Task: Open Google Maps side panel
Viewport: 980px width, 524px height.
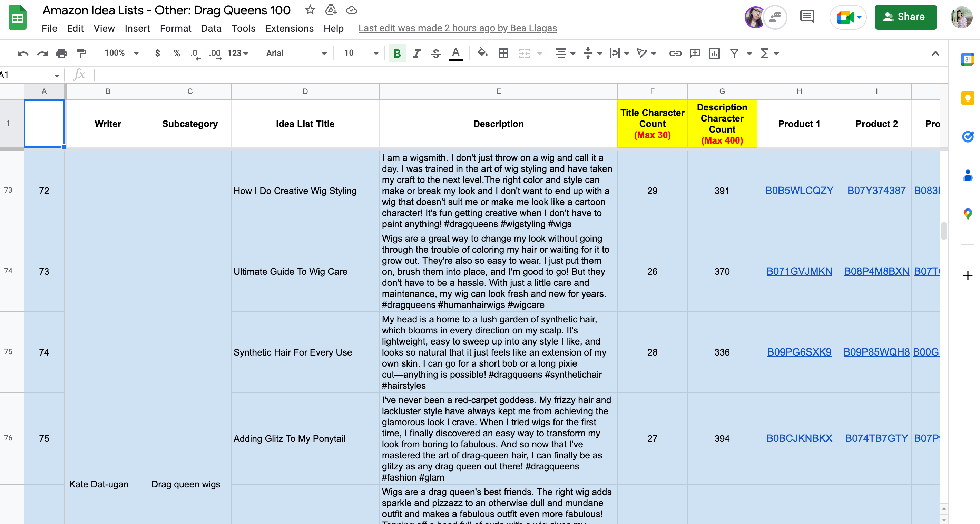Action: (968, 214)
